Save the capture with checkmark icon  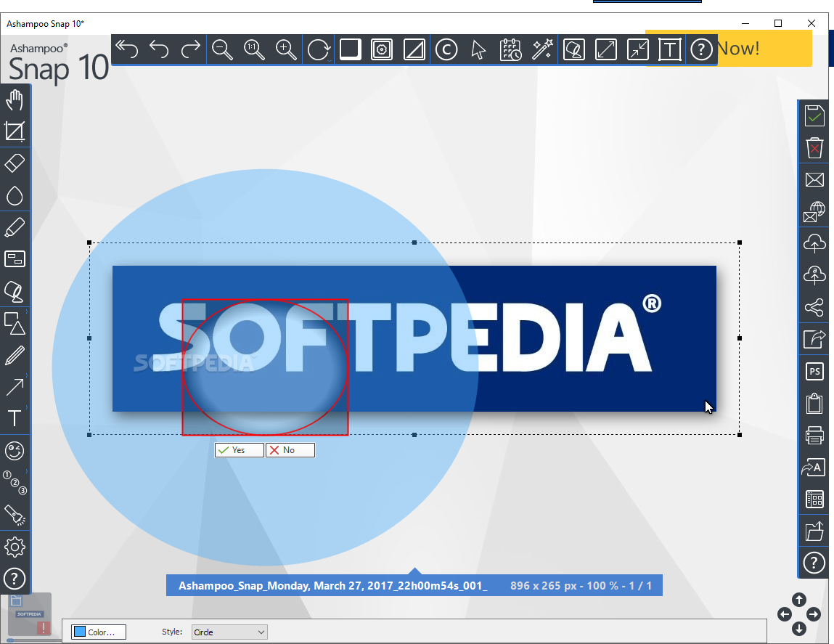814,115
